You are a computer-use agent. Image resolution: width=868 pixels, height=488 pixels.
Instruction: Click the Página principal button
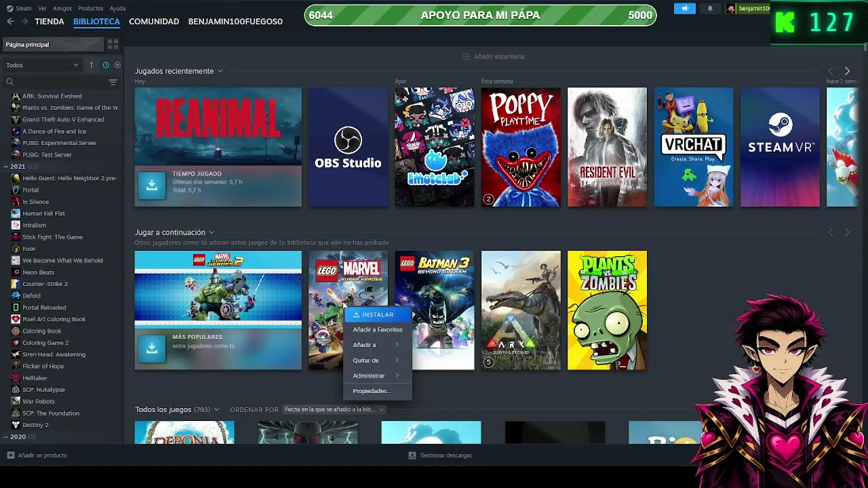point(54,45)
